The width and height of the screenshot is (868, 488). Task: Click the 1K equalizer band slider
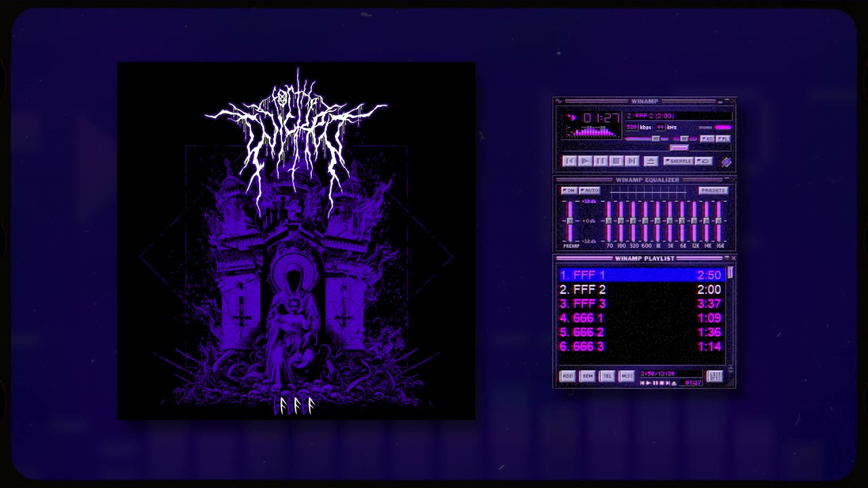[x=658, y=221]
